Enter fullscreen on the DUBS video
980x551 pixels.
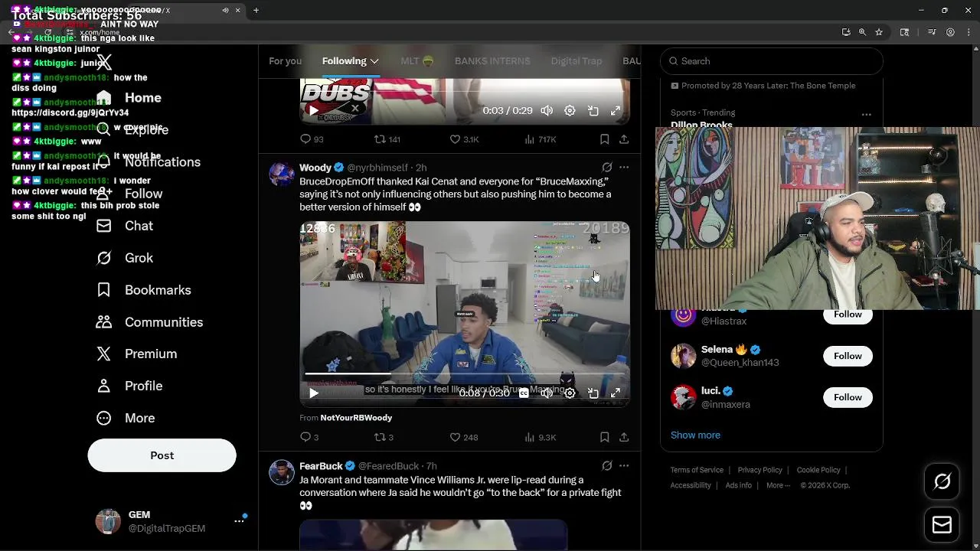tap(615, 110)
